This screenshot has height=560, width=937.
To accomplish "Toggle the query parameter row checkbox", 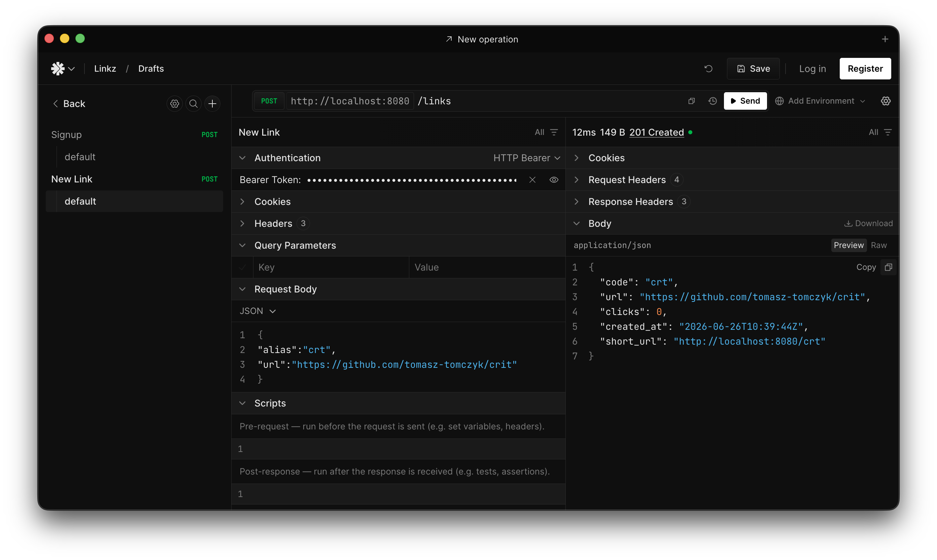I will 242,268.
